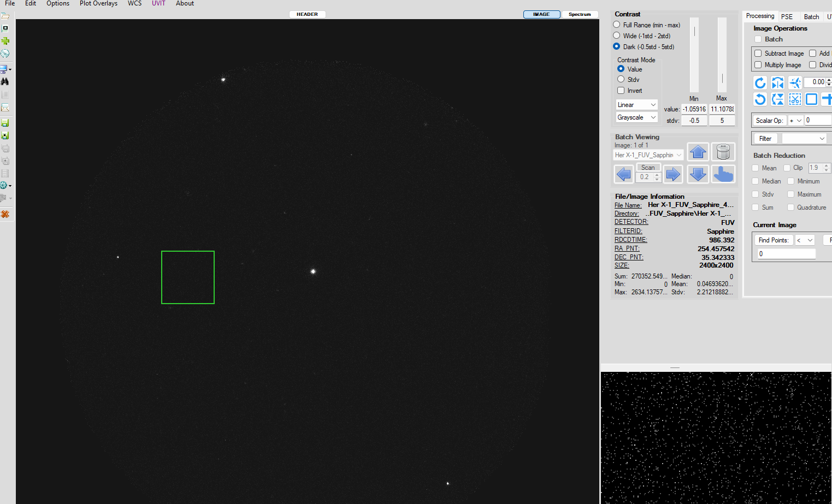The height and width of the screenshot is (504, 832).
Task: Click the binoculars icon in left toolbar
Action: [x=5, y=81]
